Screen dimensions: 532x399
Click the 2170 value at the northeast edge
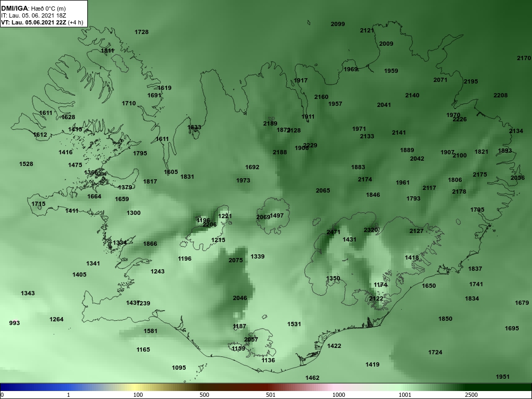(x=524, y=58)
